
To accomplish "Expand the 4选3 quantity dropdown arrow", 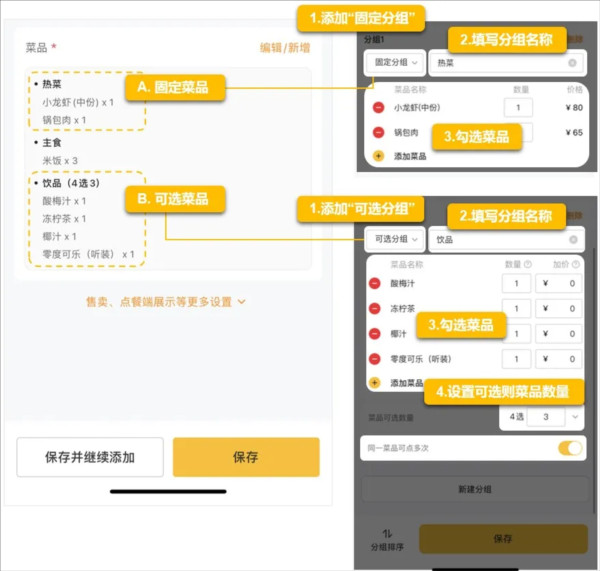I will 575,417.
